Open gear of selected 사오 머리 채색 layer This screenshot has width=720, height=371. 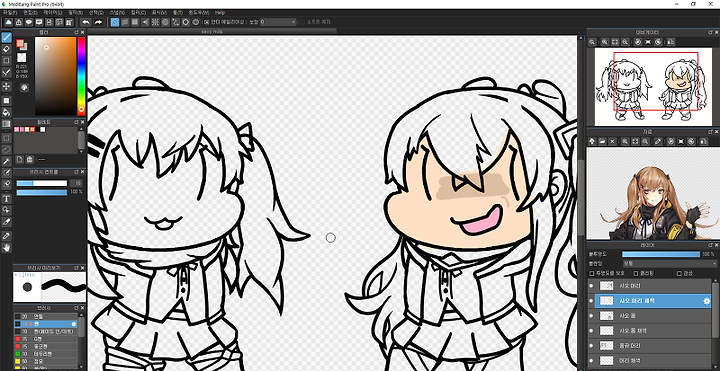coord(707,301)
